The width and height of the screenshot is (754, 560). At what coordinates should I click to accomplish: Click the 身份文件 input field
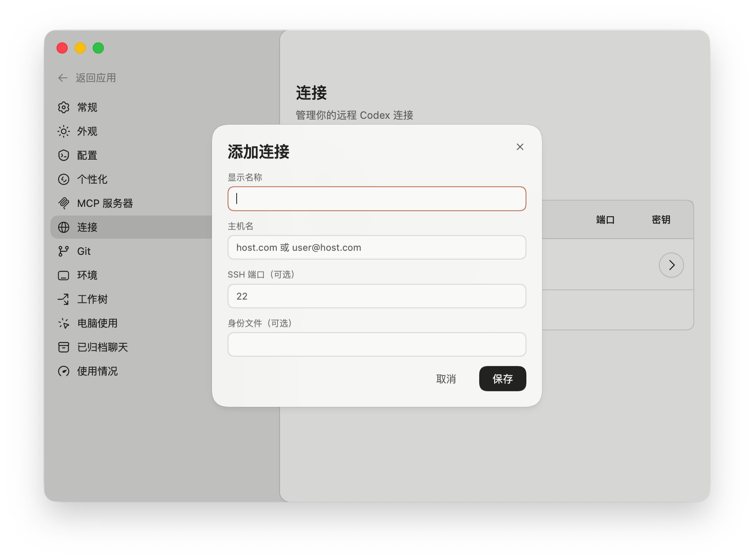pyautogui.click(x=377, y=344)
